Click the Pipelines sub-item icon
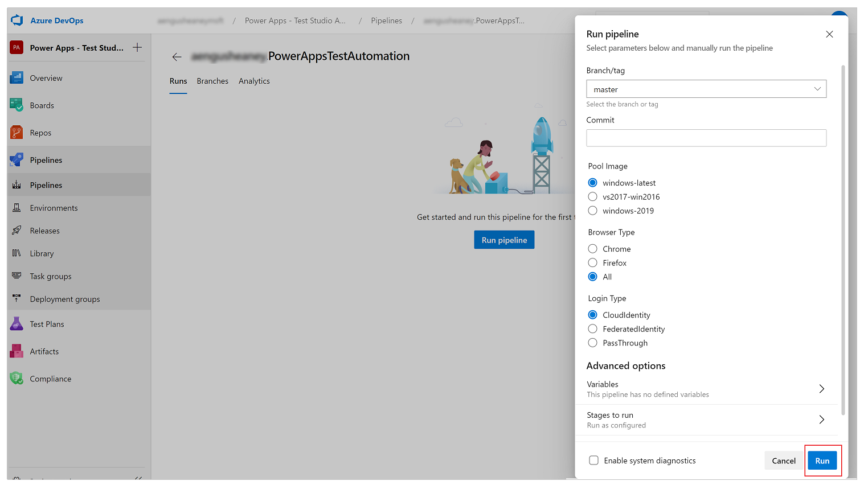This screenshot has width=868, height=485. click(x=17, y=185)
